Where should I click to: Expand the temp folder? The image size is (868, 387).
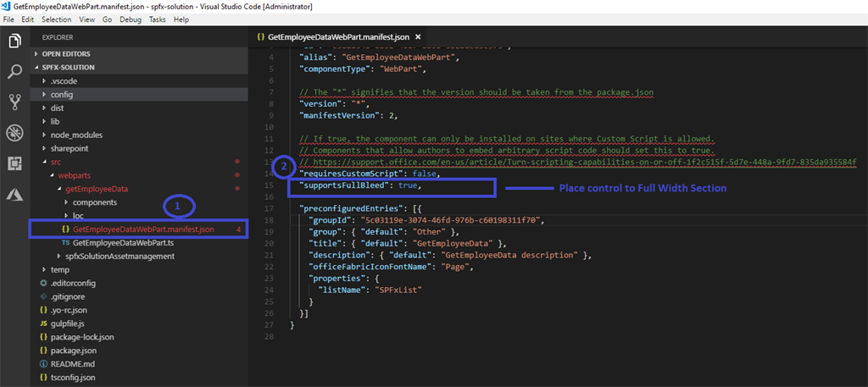click(138, 270)
